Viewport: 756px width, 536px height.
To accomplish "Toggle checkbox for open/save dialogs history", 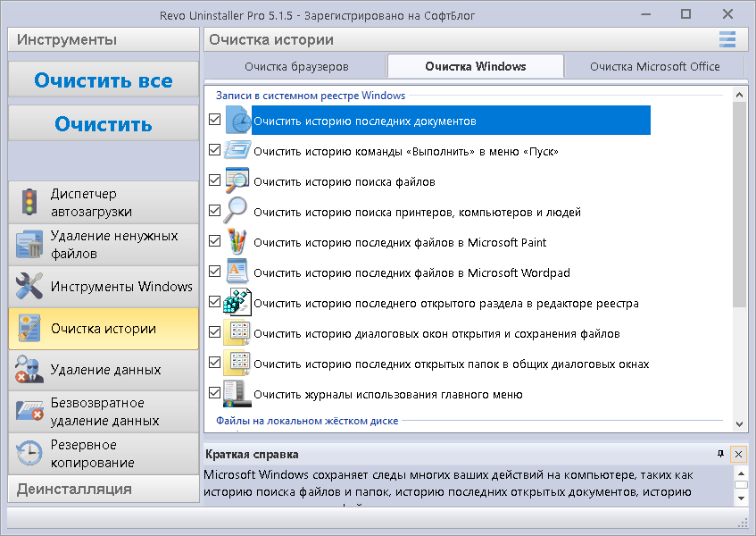I will click(215, 332).
